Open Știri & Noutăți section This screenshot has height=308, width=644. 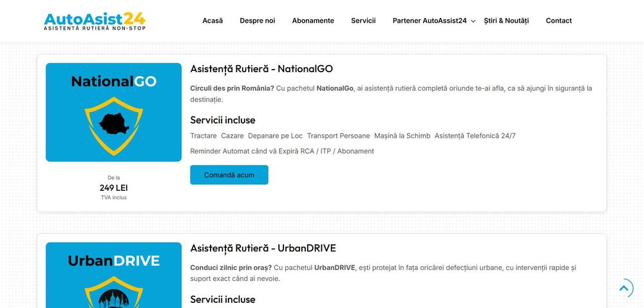[506, 21]
